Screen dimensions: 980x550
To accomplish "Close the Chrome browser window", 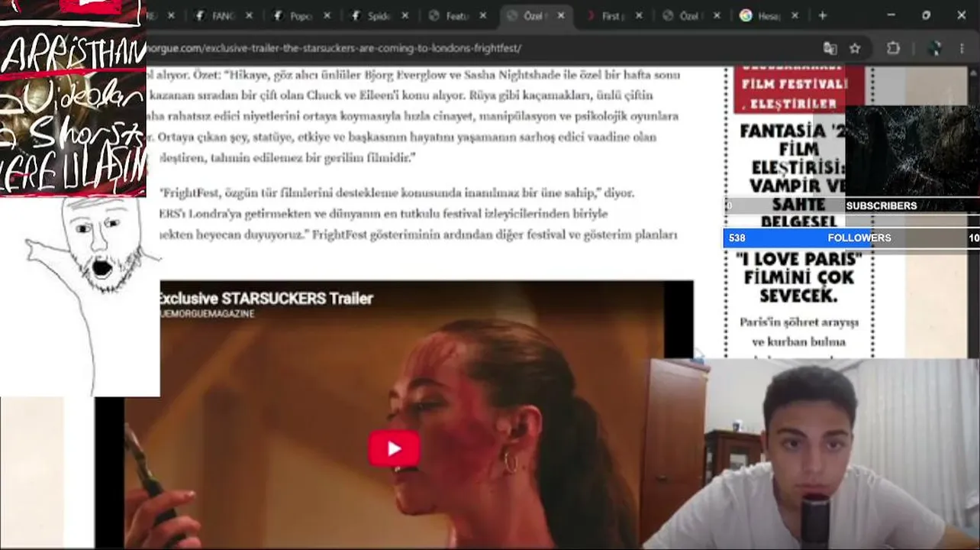I will coord(961,15).
